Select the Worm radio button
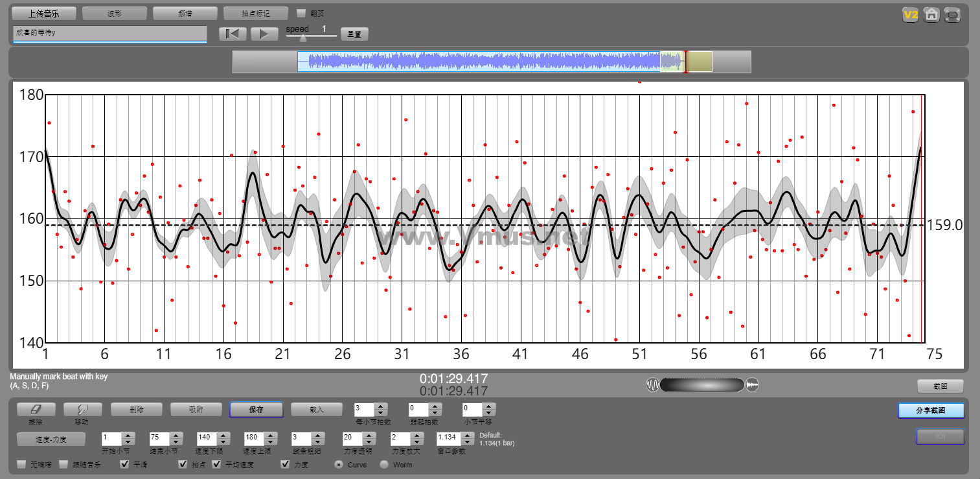The image size is (980, 479). 384,465
